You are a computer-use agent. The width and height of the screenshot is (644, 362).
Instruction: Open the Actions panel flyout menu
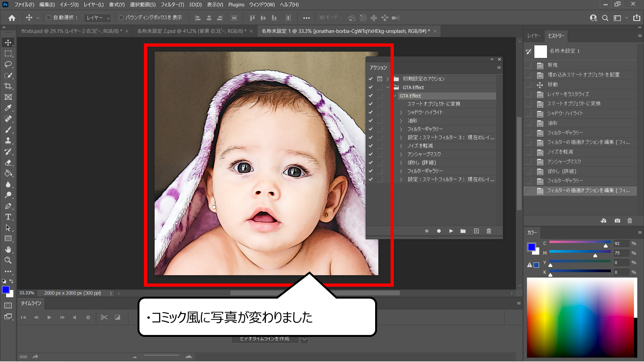pos(499,68)
